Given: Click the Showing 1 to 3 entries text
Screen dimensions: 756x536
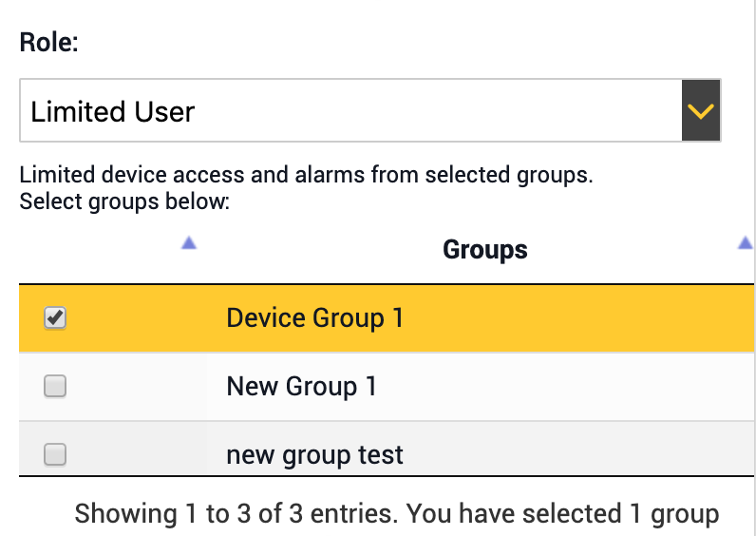Looking at the screenshot, I should (x=236, y=513).
